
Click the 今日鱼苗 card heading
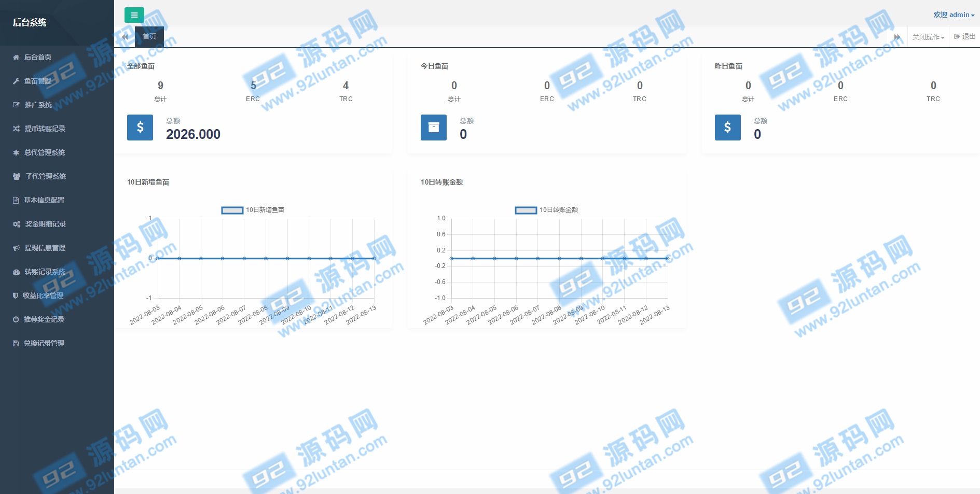pos(434,66)
